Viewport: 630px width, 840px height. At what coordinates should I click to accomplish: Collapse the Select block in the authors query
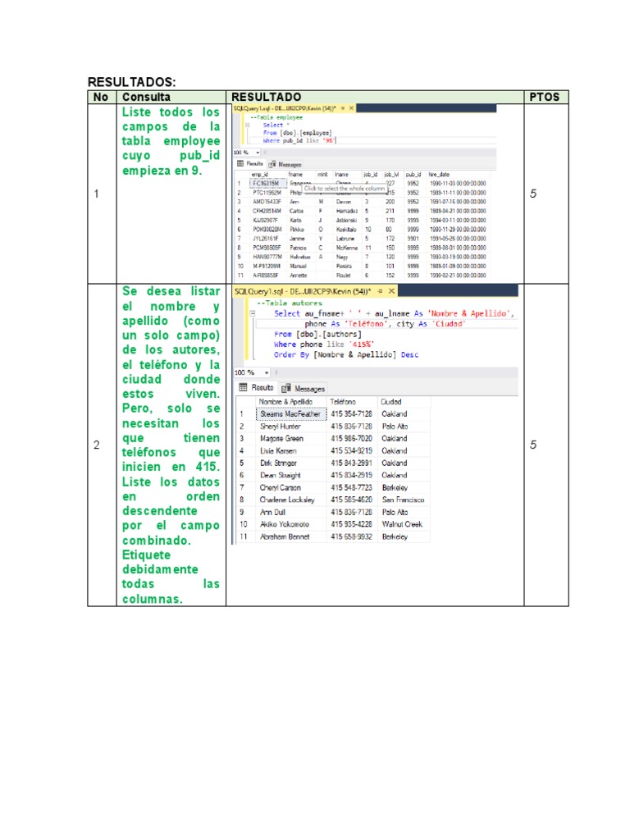click(x=255, y=313)
